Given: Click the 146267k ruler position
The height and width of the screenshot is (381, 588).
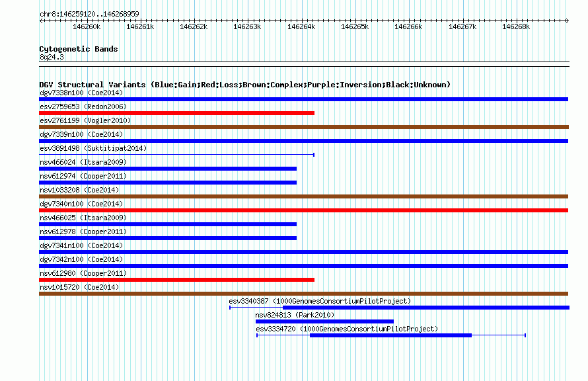Looking at the screenshot, I should 462,26.
